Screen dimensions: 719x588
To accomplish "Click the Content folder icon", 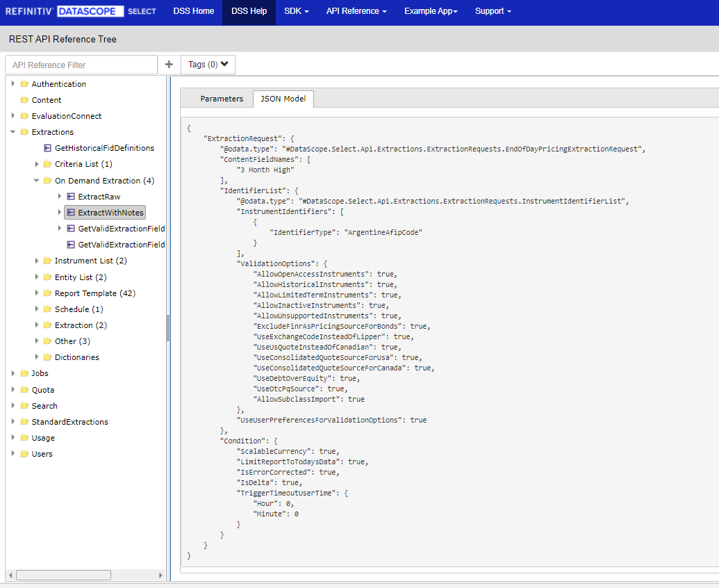I will [x=25, y=100].
